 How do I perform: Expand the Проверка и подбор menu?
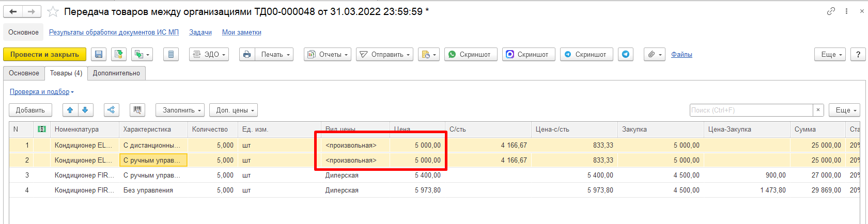(x=41, y=92)
